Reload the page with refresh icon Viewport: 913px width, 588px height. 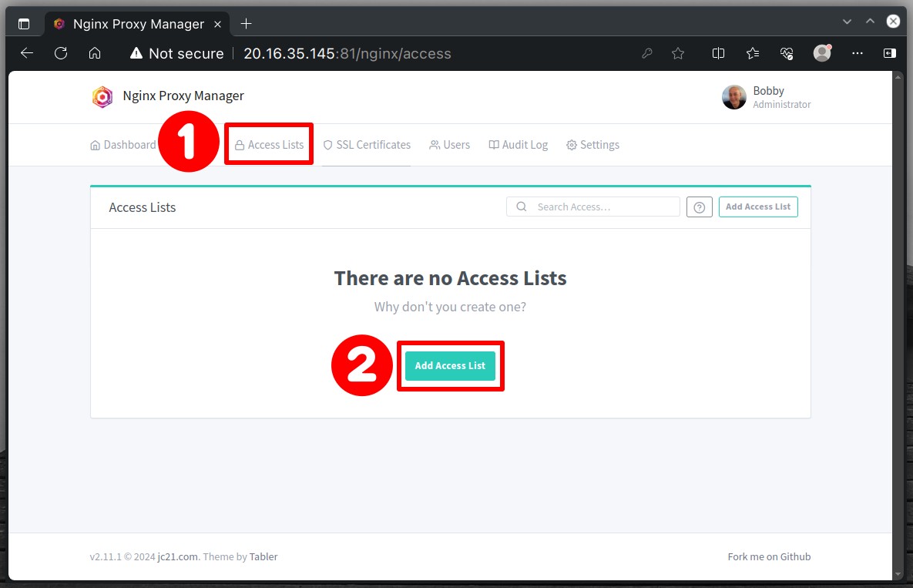(61, 54)
